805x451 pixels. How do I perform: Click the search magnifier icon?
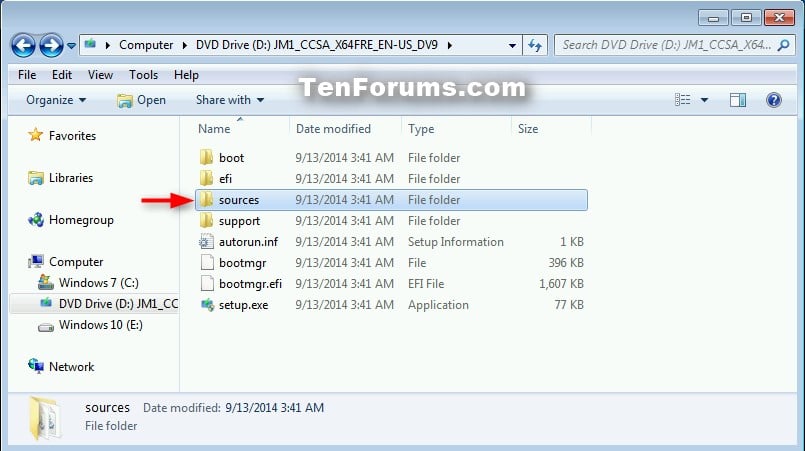tap(783, 45)
